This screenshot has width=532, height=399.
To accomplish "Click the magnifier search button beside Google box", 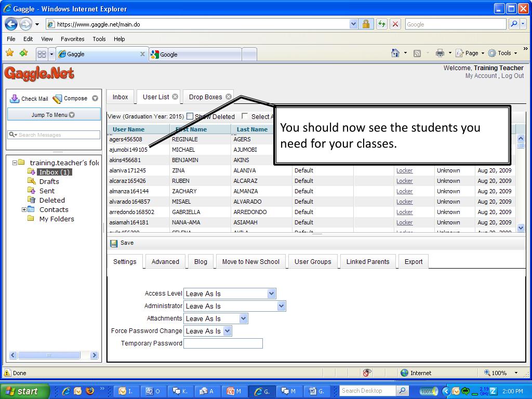I will pyautogui.click(x=514, y=24).
